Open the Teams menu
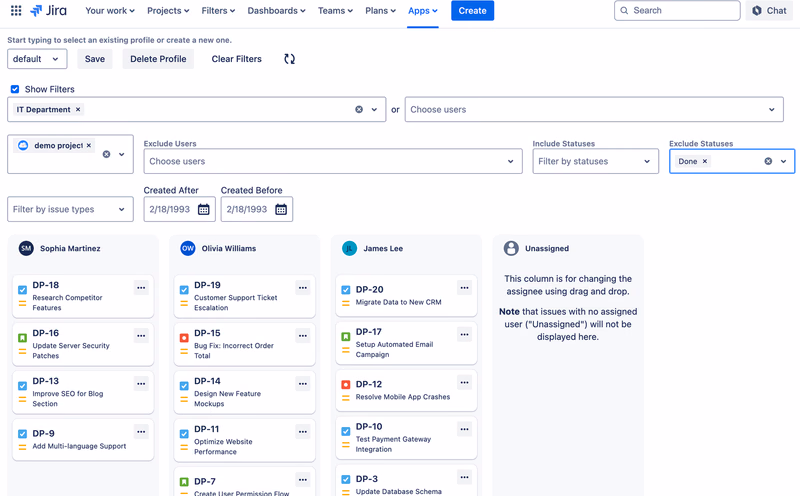The width and height of the screenshot is (800, 496). (x=335, y=11)
